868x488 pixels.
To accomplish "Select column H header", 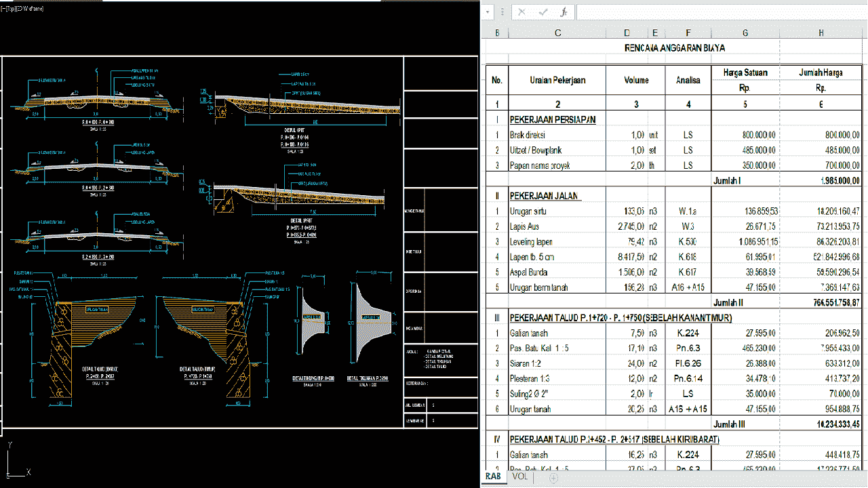I will [x=821, y=33].
